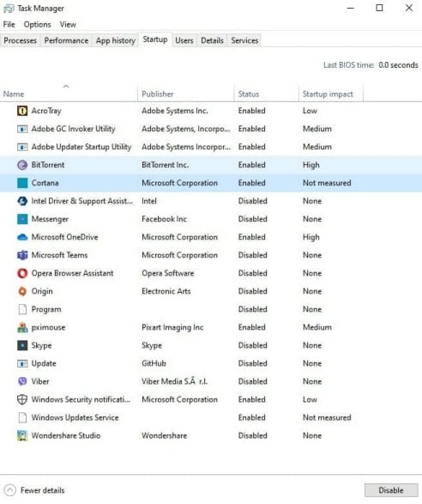This screenshot has height=504, width=422.
Task: Click the AcroTray icon in the list
Action: tap(22, 111)
